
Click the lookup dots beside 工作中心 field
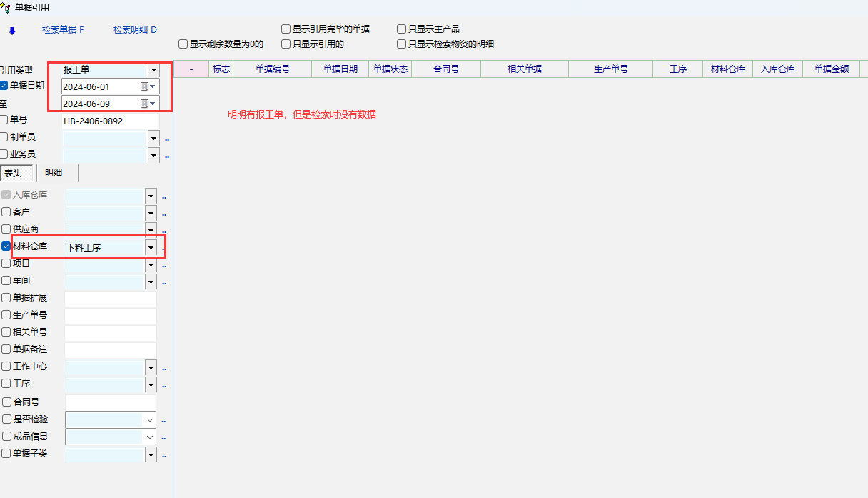pos(164,368)
